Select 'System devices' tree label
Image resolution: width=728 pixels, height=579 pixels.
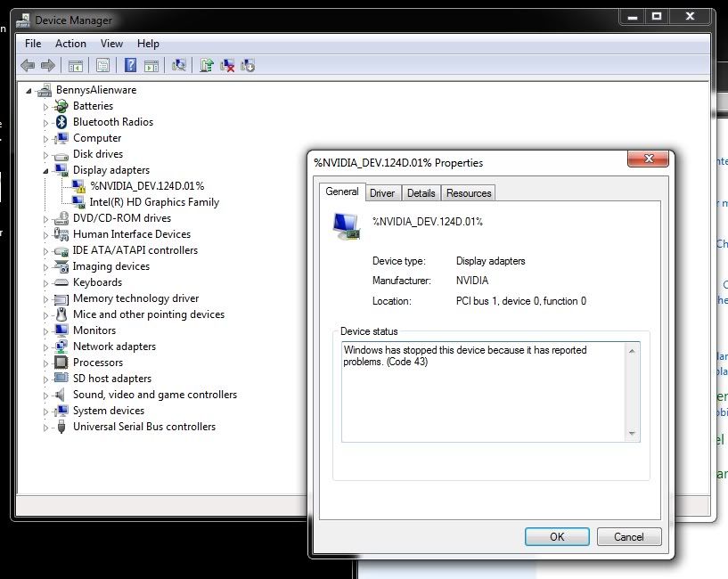(x=109, y=411)
